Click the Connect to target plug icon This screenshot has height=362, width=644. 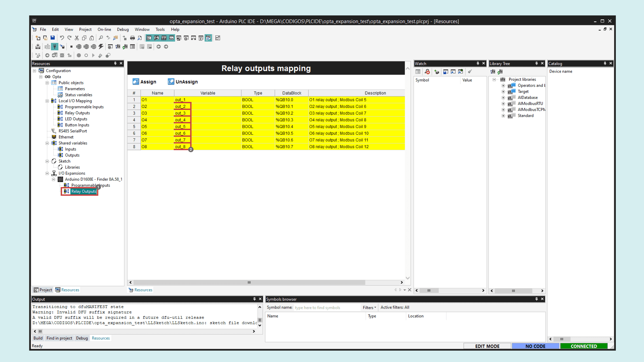coord(55,46)
